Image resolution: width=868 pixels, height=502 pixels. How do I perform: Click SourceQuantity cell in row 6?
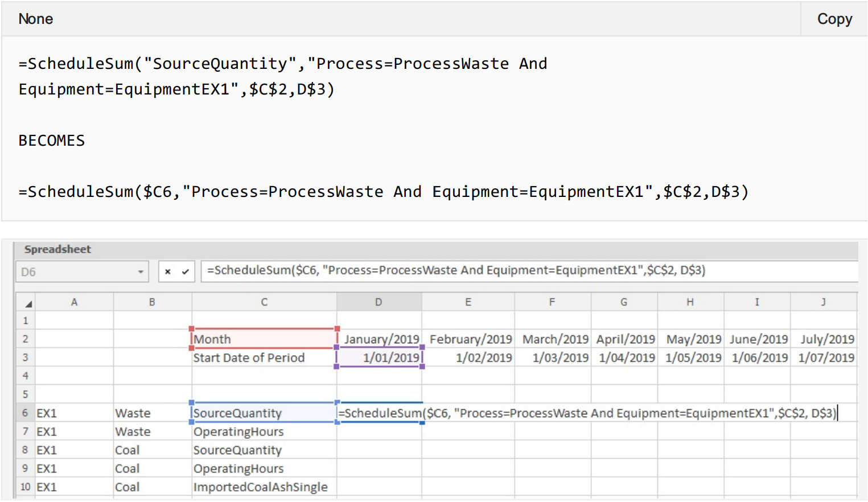tap(264, 413)
